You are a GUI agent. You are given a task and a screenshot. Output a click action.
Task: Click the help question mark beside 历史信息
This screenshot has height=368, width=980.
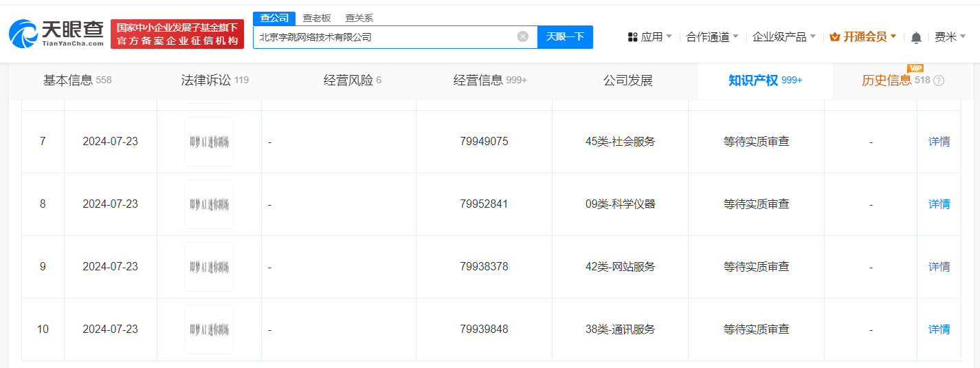[x=939, y=80]
